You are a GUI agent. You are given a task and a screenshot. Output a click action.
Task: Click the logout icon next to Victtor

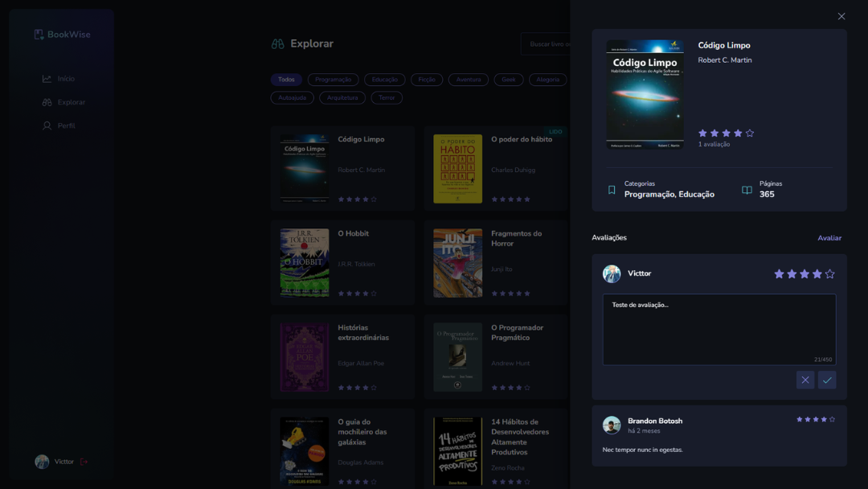pyautogui.click(x=84, y=462)
